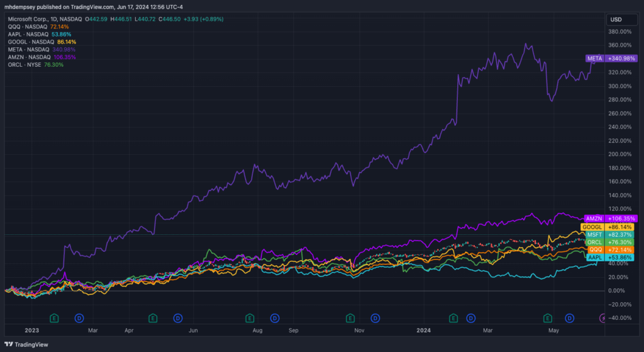
Task: Click the November 2023 dividend D marker
Action: [x=375, y=318]
